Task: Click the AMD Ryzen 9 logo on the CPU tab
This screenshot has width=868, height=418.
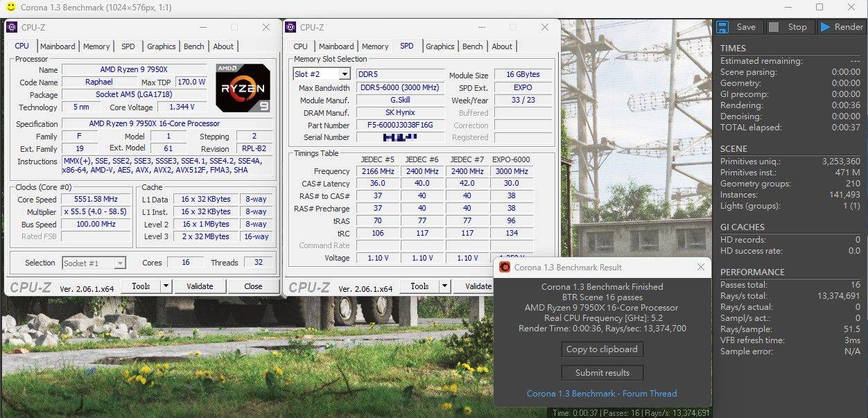Action: pyautogui.click(x=243, y=88)
